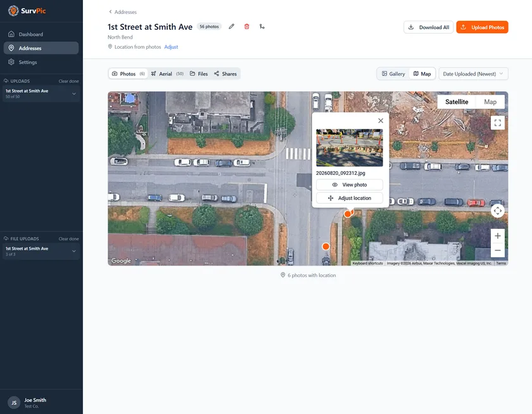Click Download All button
Image resolution: width=532 pixels, height=414 pixels.
click(428, 27)
